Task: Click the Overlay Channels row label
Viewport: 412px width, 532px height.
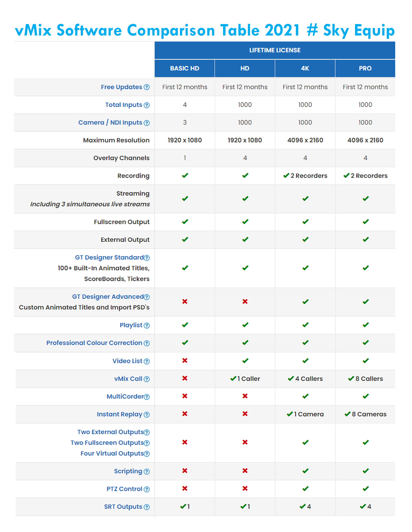Action: (121, 158)
